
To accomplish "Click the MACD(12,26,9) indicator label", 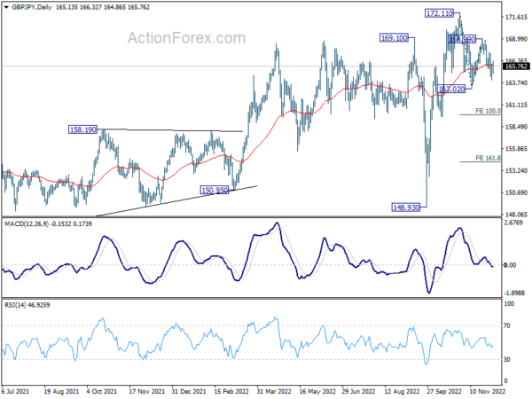I will point(48,224).
